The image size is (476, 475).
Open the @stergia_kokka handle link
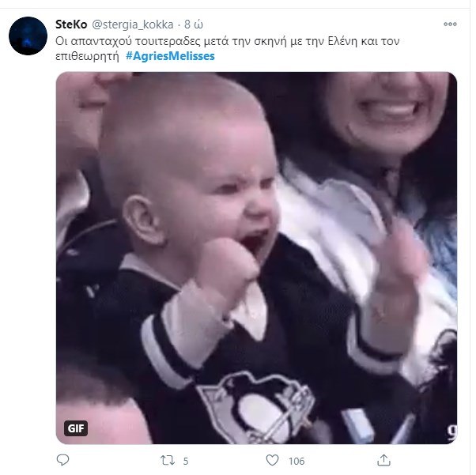point(133,25)
